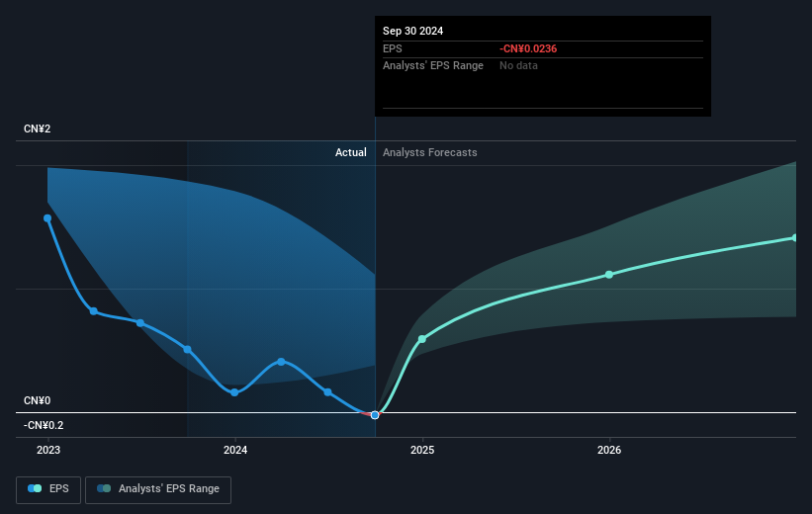812x514 pixels.
Task: Click the late-2023 EPS data point
Action: (x=188, y=349)
